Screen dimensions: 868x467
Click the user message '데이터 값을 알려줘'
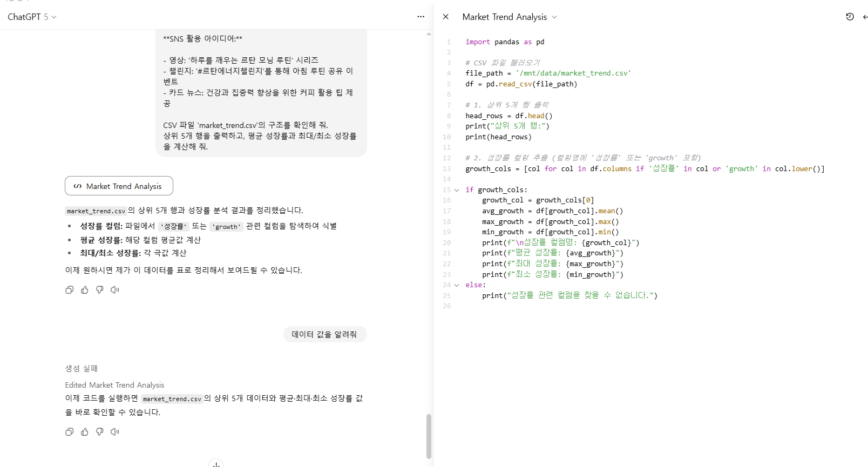click(324, 334)
